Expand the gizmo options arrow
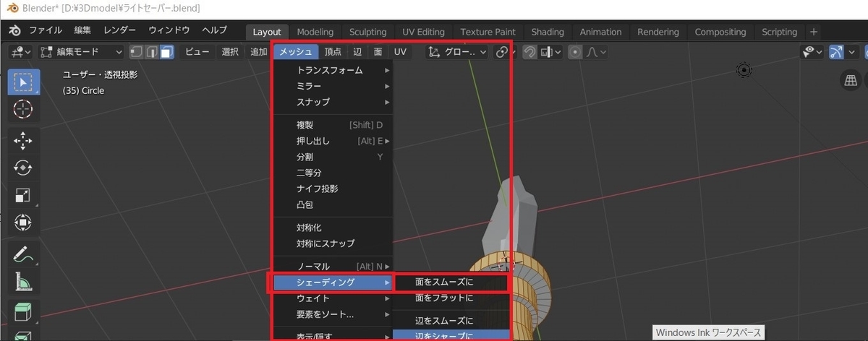 pos(851,52)
